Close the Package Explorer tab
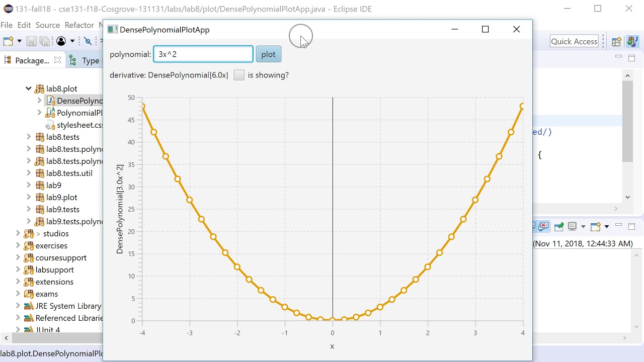This screenshot has height=362, width=644. (57, 60)
